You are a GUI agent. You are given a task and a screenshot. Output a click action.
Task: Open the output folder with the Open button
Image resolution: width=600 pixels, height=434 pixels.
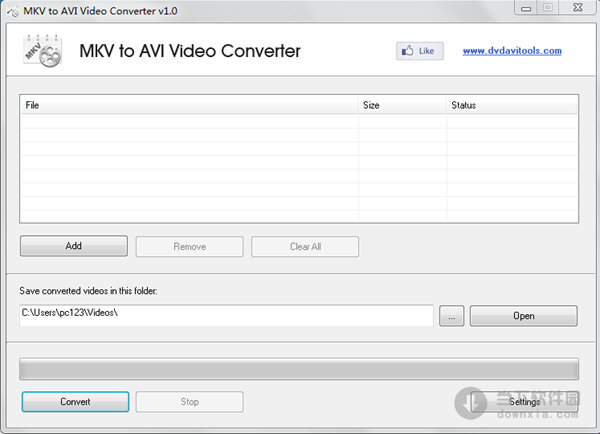523,316
